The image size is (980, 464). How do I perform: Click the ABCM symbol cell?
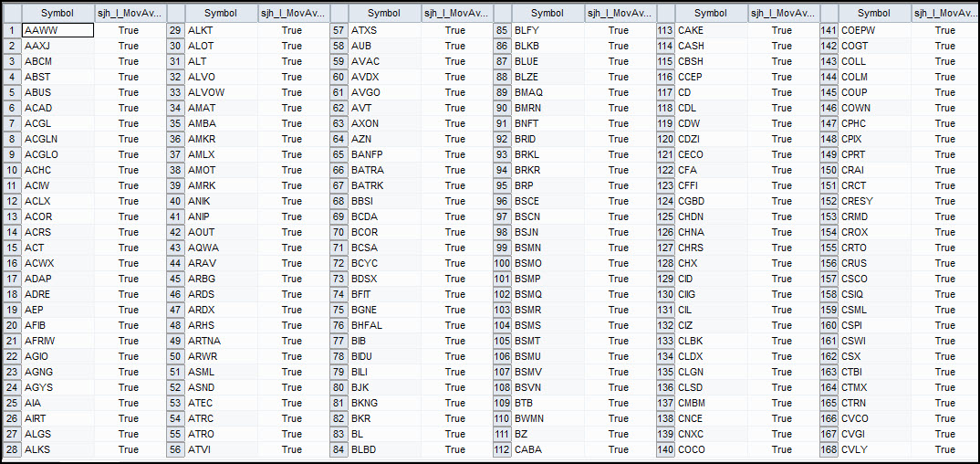point(57,61)
